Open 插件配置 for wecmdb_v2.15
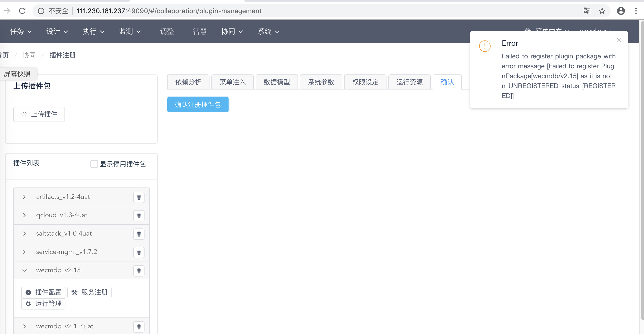The height and width of the screenshot is (334, 644). pos(43,292)
